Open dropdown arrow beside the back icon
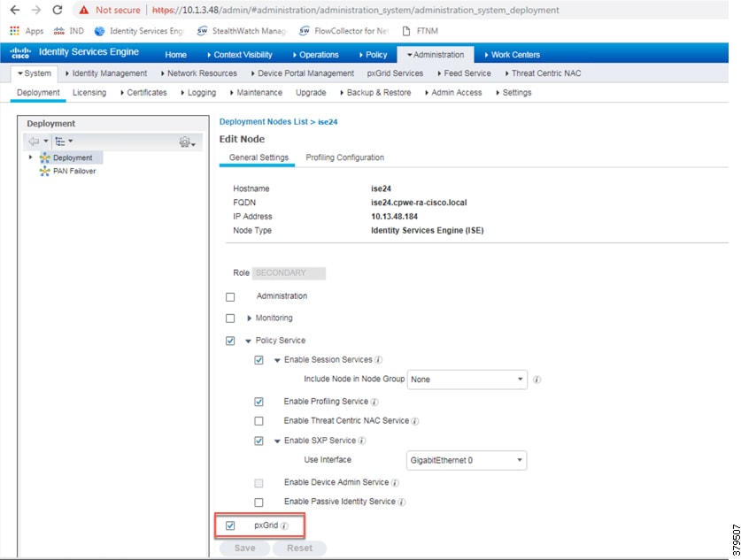 tap(46, 142)
